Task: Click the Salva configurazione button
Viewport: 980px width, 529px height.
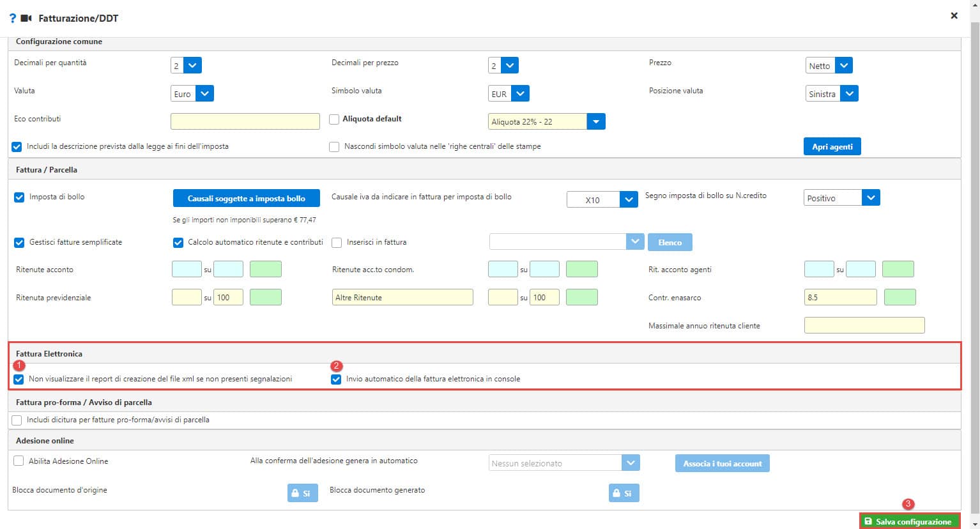Action: click(x=909, y=521)
